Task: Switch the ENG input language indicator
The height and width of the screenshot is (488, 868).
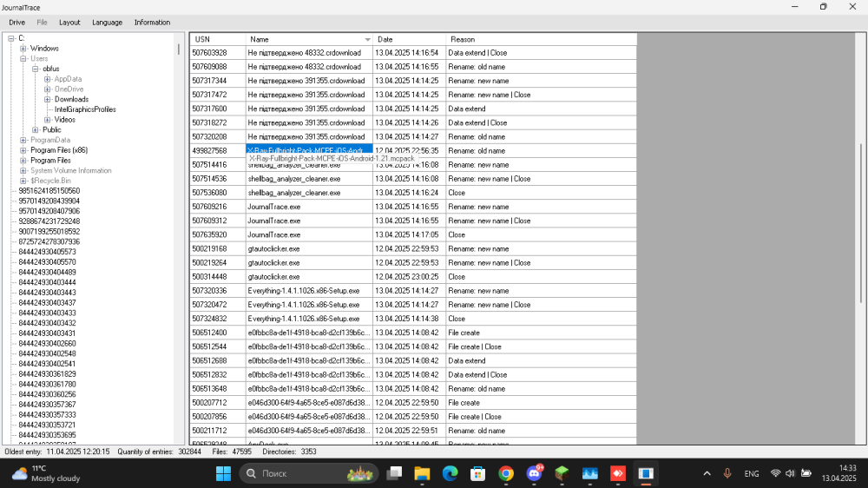Action: [751, 473]
